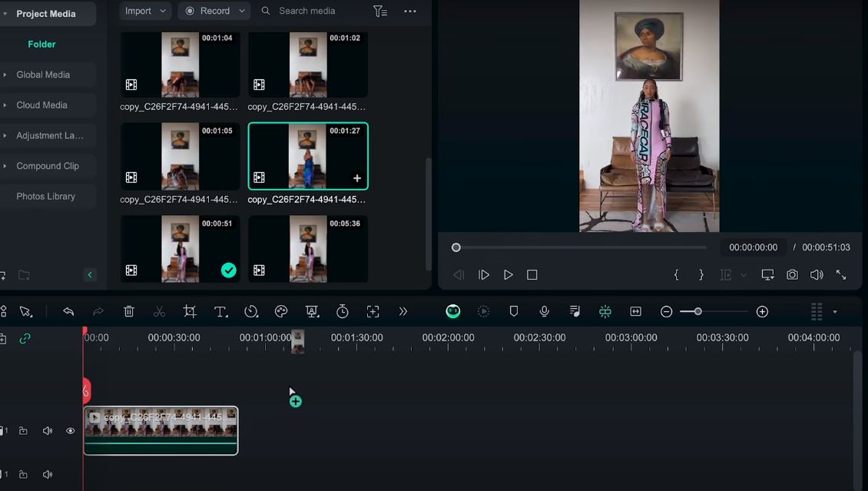
Task: Expand the Adjustment Layer item
Action: (x=5, y=135)
